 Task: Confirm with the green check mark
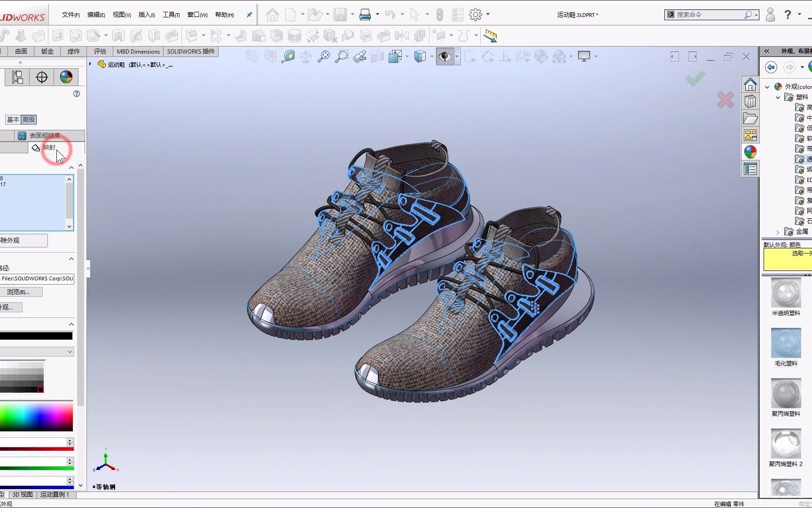pyautogui.click(x=695, y=79)
